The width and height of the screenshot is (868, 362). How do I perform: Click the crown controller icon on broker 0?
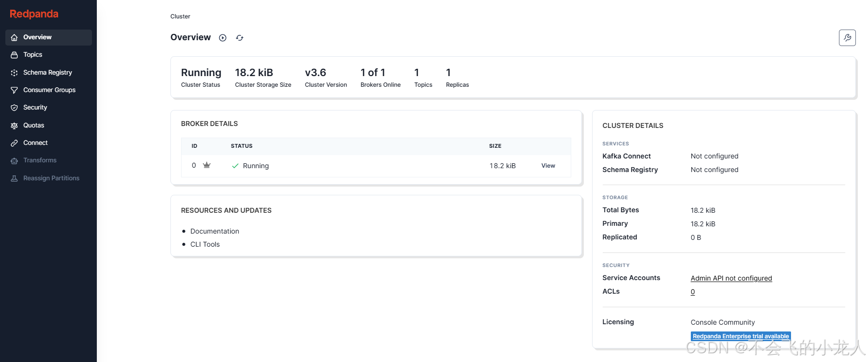point(207,165)
